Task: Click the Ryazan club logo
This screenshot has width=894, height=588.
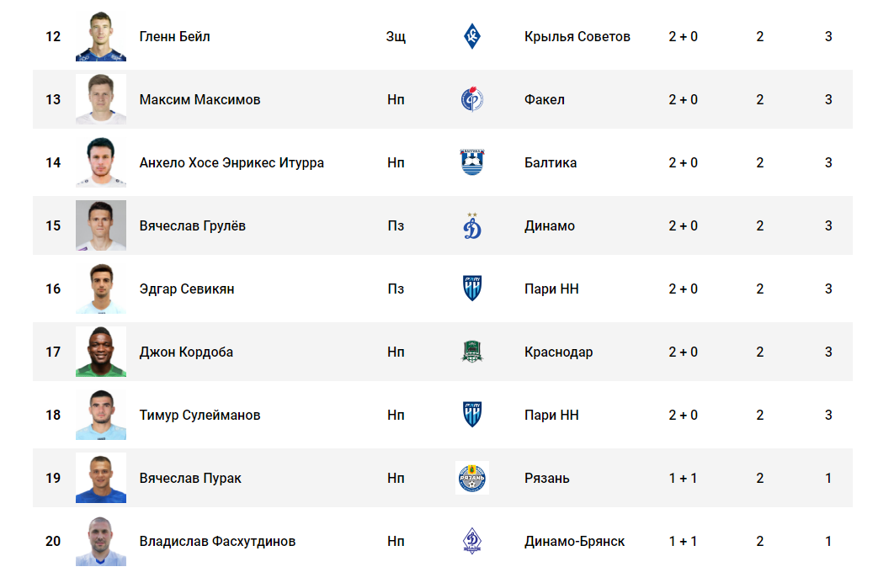Action: click(471, 478)
